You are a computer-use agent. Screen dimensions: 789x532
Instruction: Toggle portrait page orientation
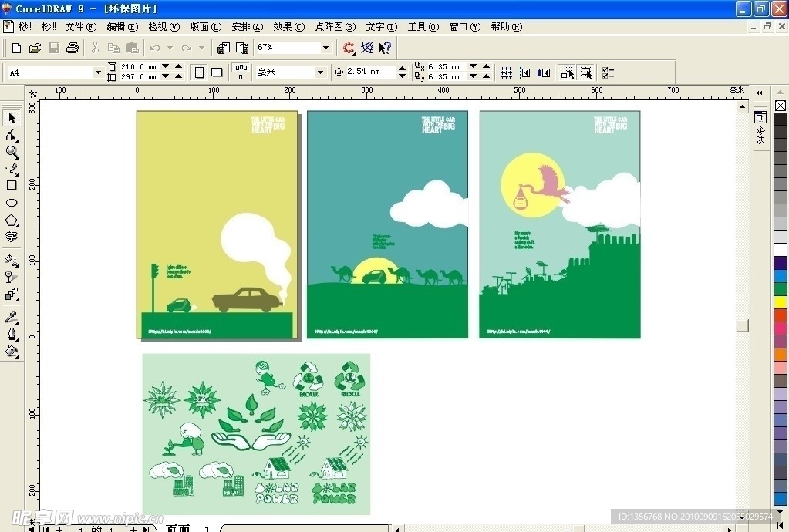(x=200, y=72)
